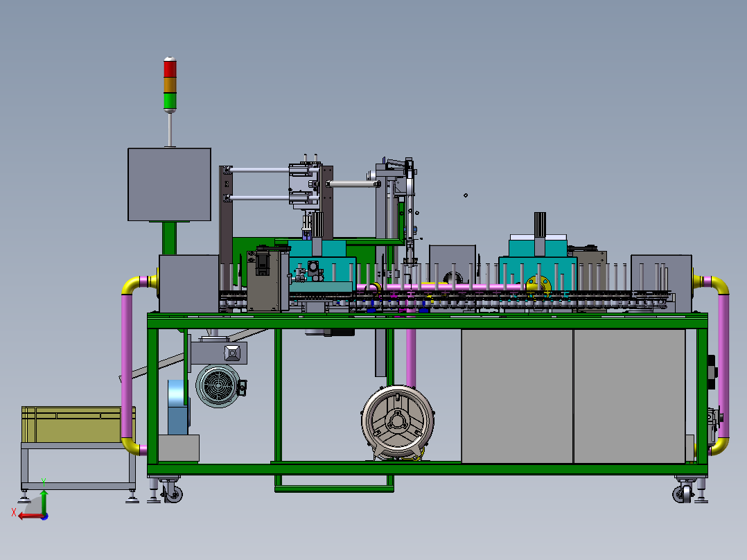Pick the right door panel of gray cabinet
747x560 pixels.
click(x=629, y=396)
